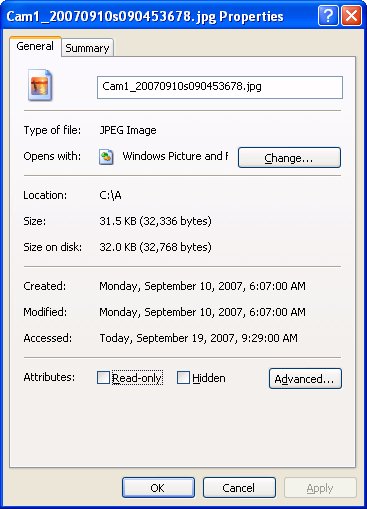Viewport: 367px width, 509px height.
Task: Click the 'Size on disk:' label
Action: (53, 247)
